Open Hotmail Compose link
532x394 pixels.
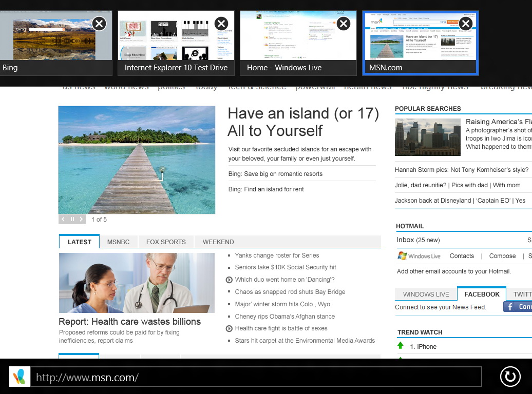coord(502,256)
